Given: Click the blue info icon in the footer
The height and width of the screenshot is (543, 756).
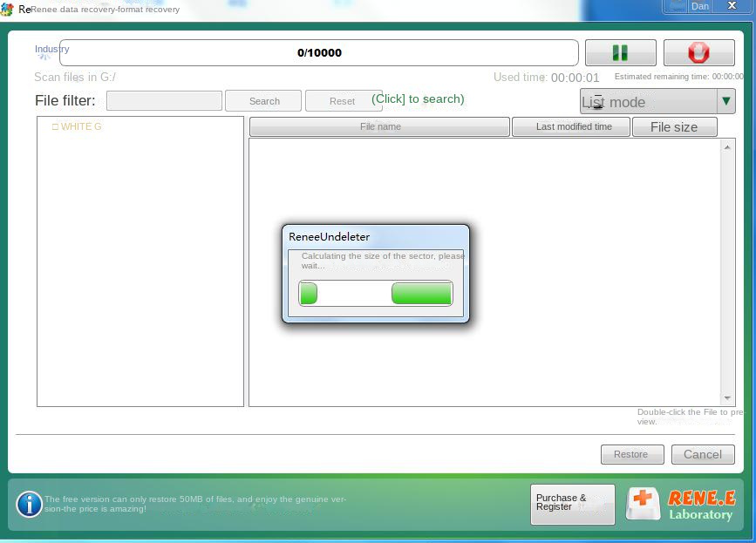Looking at the screenshot, I should pyautogui.click(x=30, y=505).
